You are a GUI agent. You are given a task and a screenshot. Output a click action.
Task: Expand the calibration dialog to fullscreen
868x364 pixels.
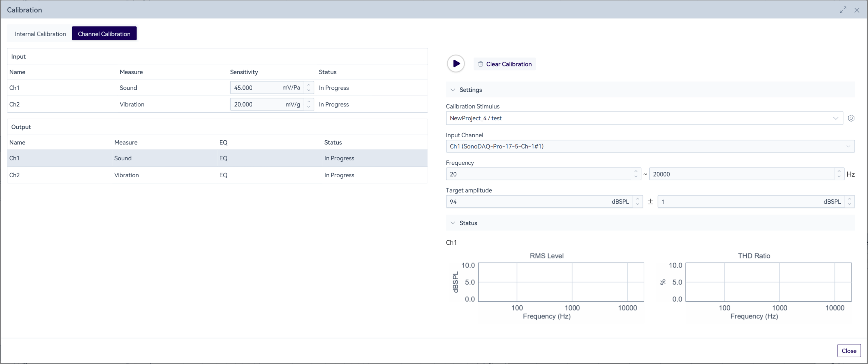[843, 10]
